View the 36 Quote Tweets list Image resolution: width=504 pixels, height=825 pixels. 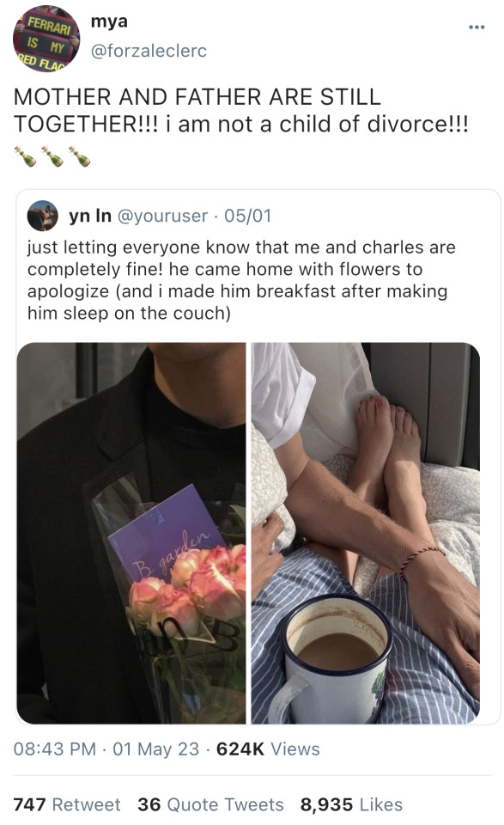(x=210, y=804)
